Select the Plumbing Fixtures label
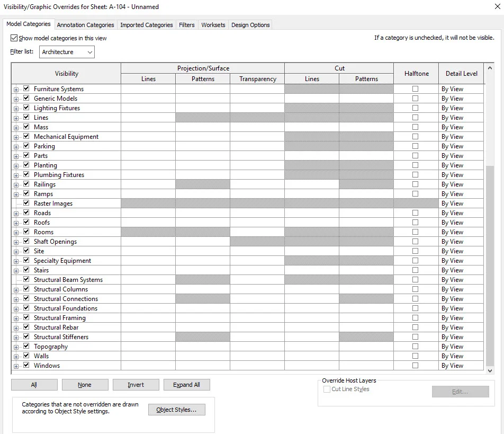The height and width of the screenshot is (434, 504). coord(59,175)
